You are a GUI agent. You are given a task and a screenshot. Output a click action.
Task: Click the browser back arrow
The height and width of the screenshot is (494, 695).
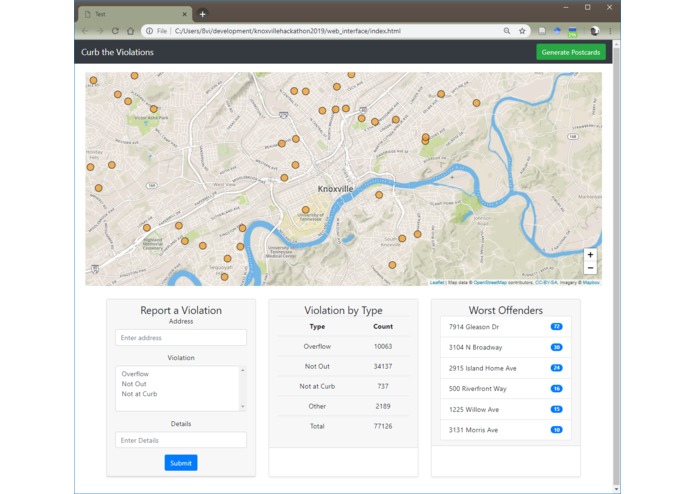[x=85, y=31]
